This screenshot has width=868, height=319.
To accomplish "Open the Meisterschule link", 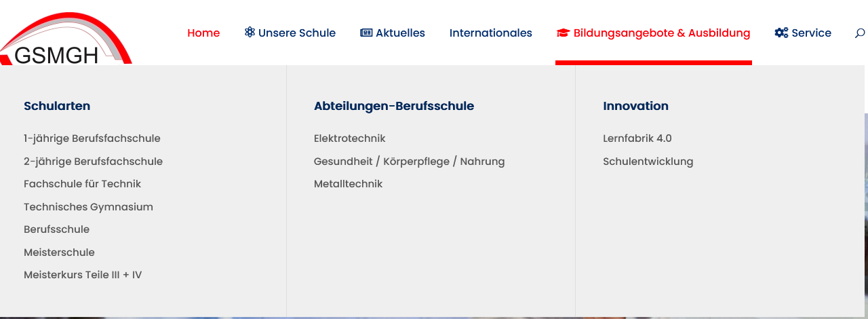I will point(59,252).
